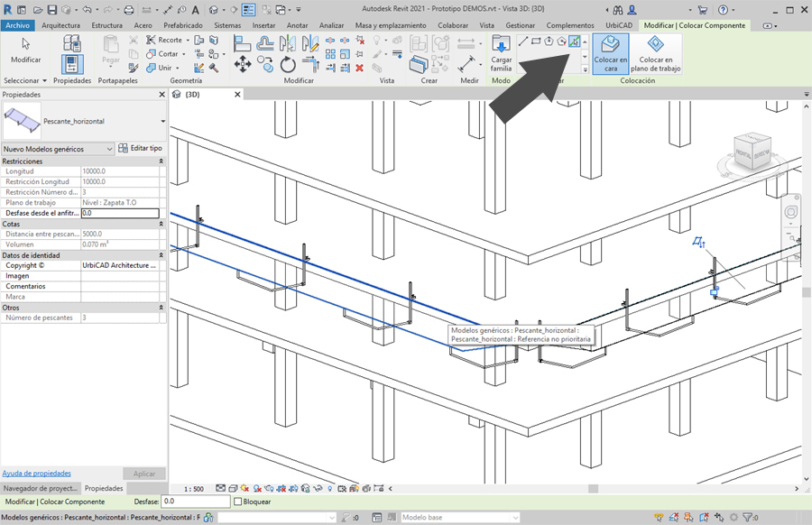Choose the Line draw tool
Image resolution: width=812 pixels, height=525 pixels.
coord(523,41)
